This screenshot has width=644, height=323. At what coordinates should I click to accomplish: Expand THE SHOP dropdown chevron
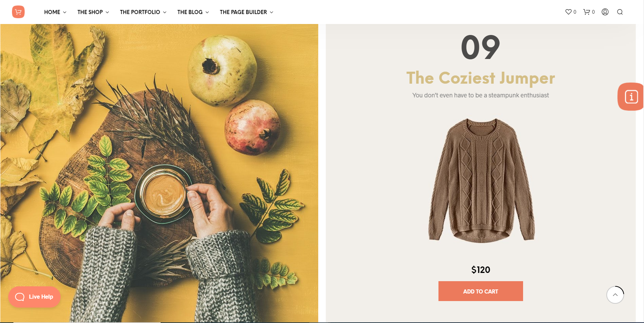(107, 12)
